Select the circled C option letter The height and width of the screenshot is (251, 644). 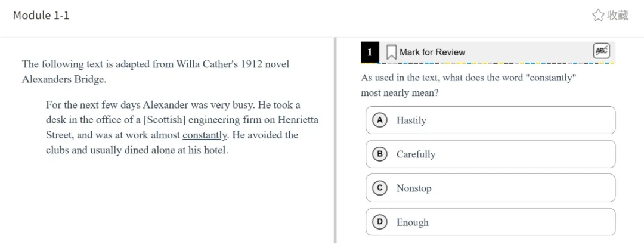pyautogui.click(x=379, y=188)
